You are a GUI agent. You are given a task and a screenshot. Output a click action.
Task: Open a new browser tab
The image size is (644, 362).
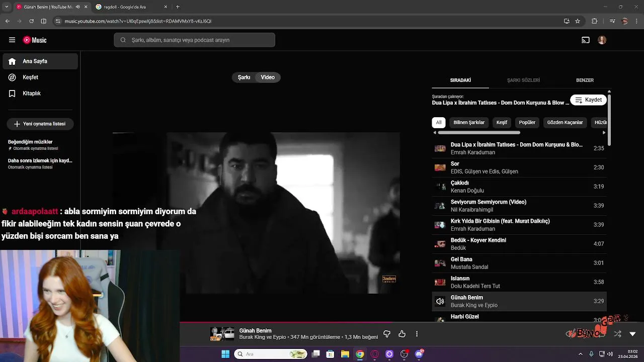click(x=178, y=7)
